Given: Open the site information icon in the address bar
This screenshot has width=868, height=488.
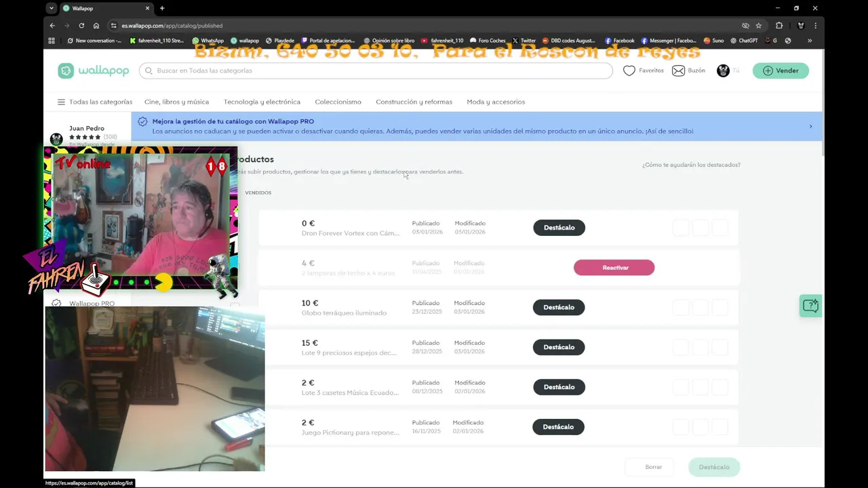Looking at the screenshot, I should click(113, 26).
